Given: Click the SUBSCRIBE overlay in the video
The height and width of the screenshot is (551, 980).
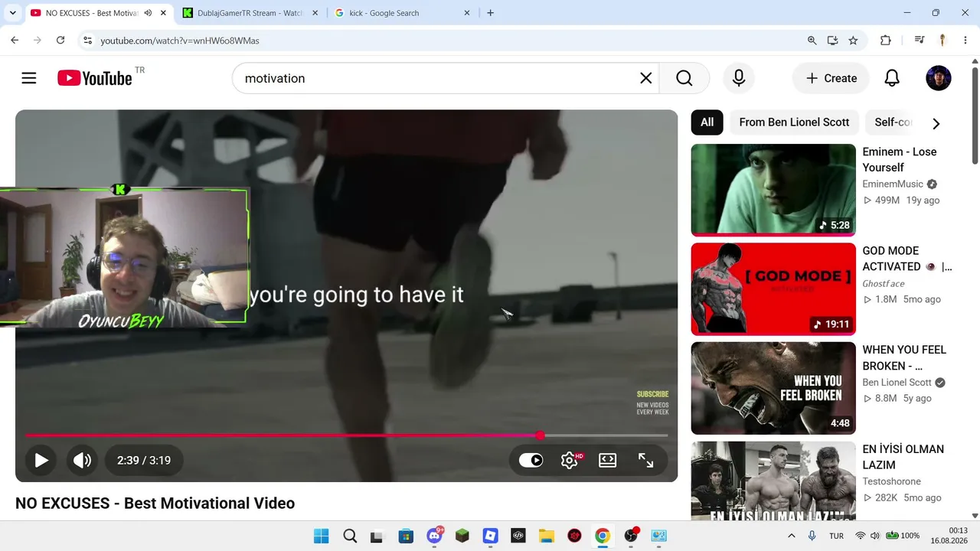Looking at the screenshot, I should pos(652,394).
